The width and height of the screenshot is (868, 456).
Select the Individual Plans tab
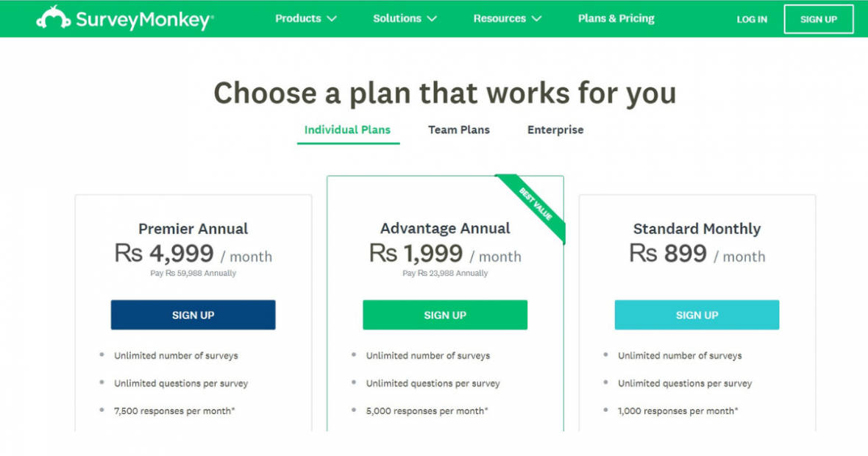click(x=347, y=129)
